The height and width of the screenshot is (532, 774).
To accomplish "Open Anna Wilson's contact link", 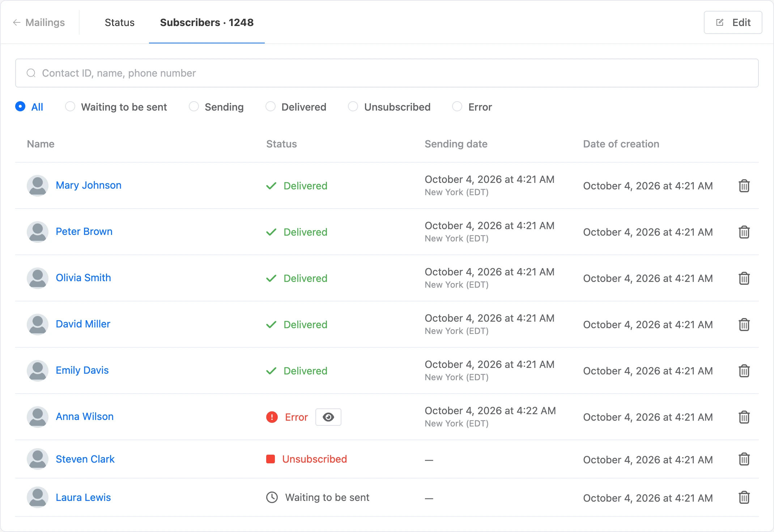I will [x=85, y=416].
